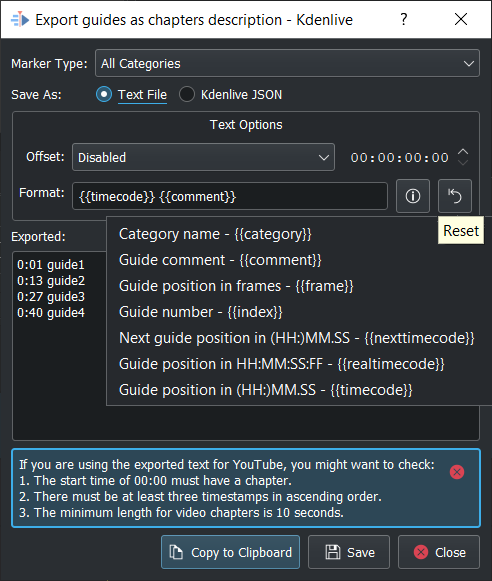Choose Kdenlive JSON save option

(187, 94)
